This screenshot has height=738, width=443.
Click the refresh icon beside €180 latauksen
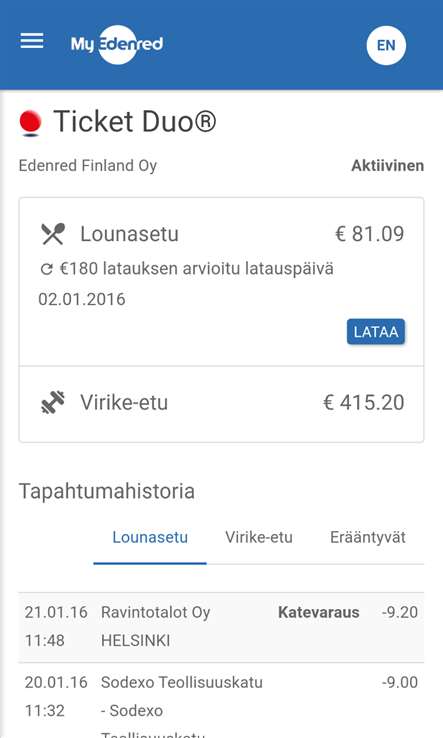(46, 269)
